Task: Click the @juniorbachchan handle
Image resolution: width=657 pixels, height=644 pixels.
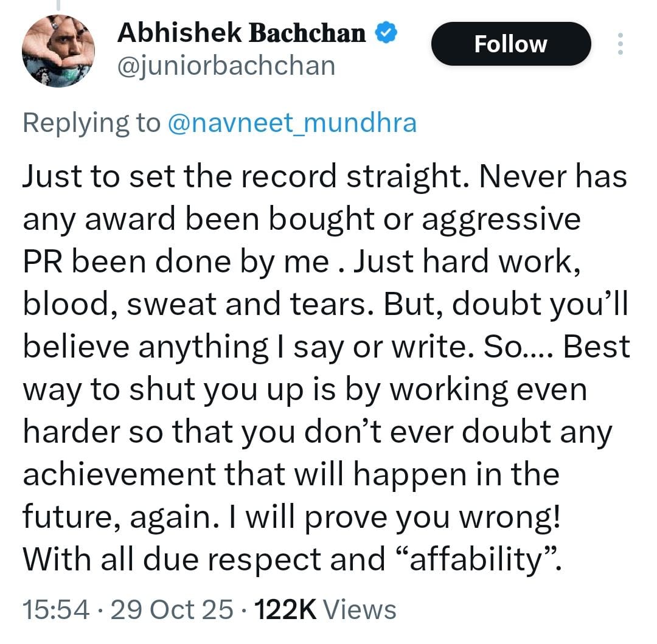Action: (226, 65)
